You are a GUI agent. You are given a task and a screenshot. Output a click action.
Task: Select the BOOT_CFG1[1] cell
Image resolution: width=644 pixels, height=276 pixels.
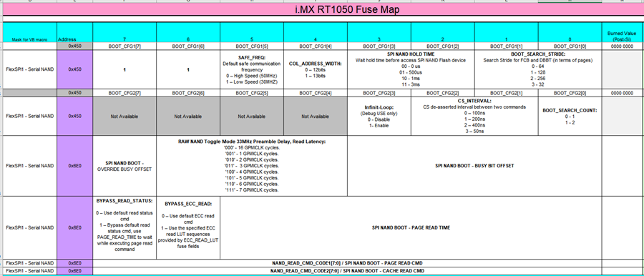click(507, 46)
